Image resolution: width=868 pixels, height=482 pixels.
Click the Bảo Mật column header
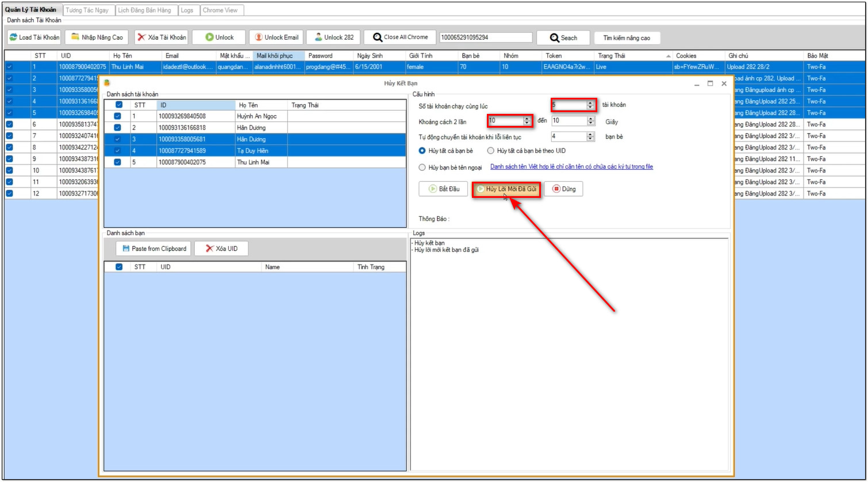click(x=834, y=56)
